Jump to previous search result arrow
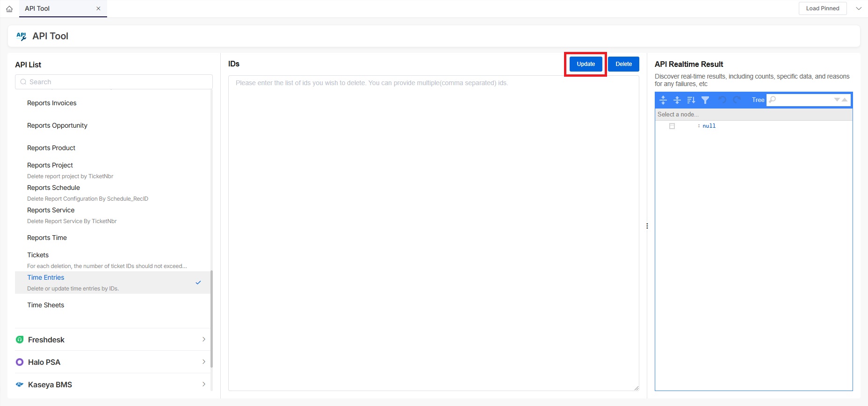This screenshot has height=406, width=868. tap(845, 100)
